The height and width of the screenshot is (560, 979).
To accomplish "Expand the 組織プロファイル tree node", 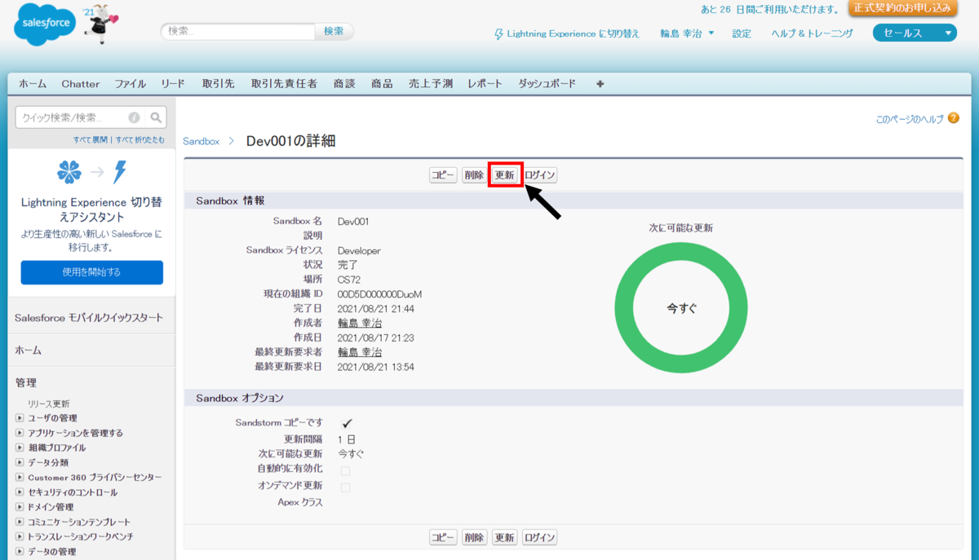I will (20, 448).
